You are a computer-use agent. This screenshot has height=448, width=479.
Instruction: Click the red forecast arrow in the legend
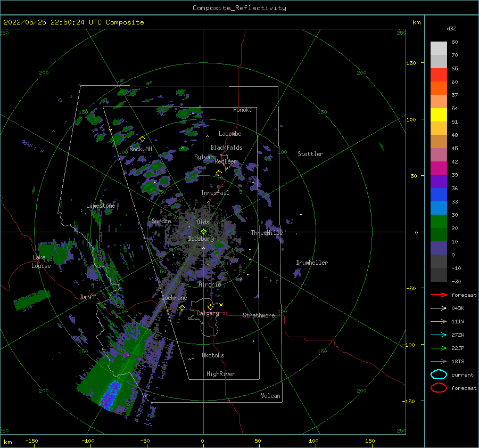(439, 295)
